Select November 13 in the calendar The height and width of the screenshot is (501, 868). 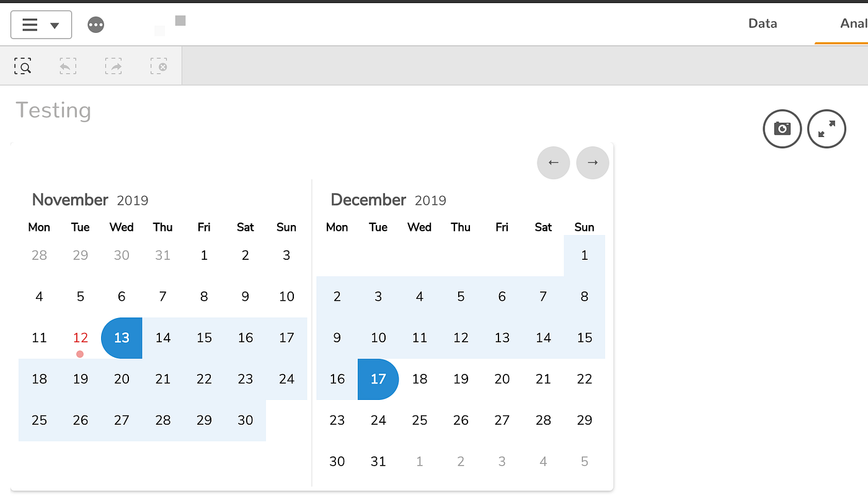click(x=122, y=338)
